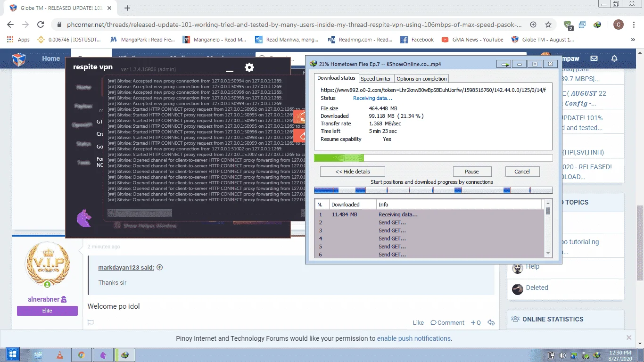Open respite vpn settings gear
The width and height of the screenshot is (644, 362).
(249, 67)
